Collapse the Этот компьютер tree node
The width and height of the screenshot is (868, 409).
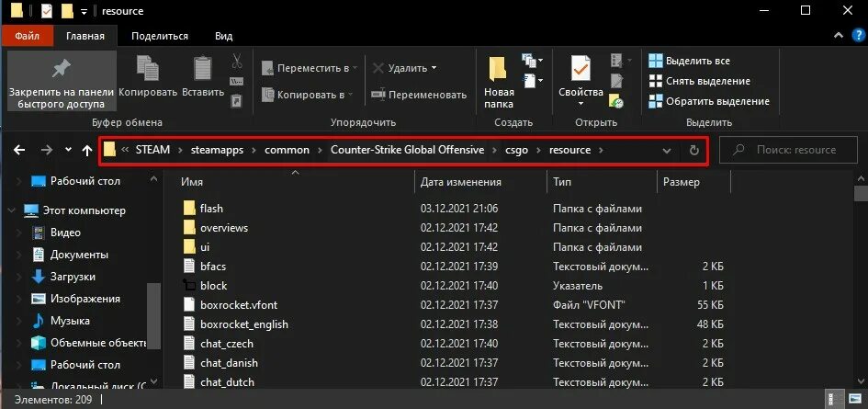pyautogui.click(x=12, y=210)
